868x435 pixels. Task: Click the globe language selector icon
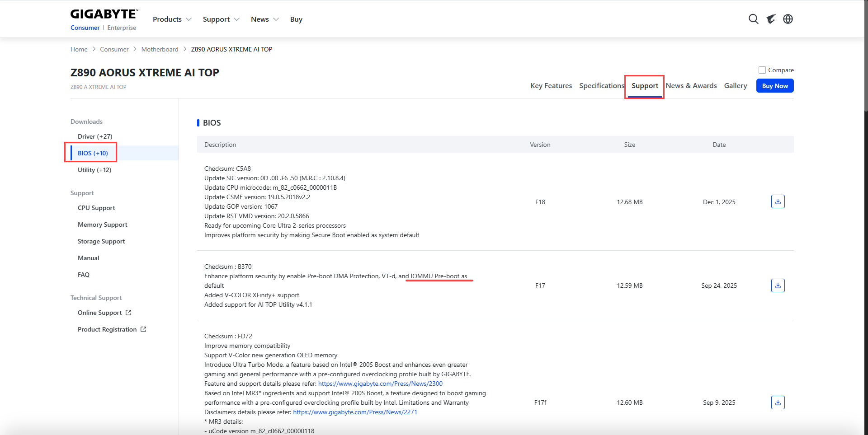tap(788, 19)
